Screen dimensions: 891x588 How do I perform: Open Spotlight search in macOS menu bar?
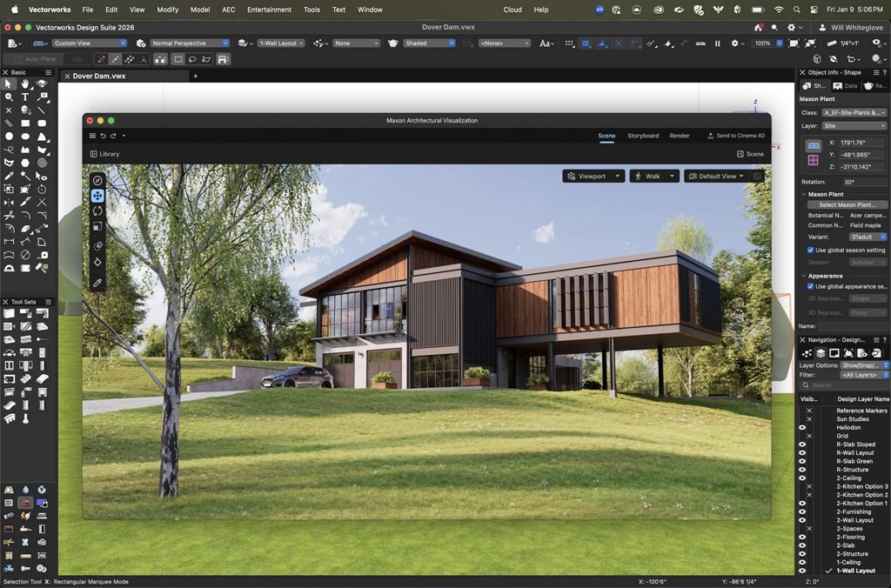tap(797, 10)
